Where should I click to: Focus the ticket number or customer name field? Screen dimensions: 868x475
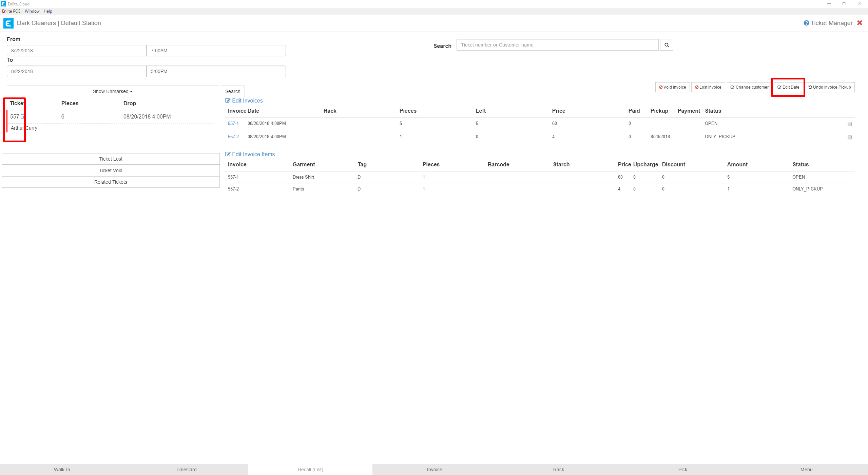pos(557,45)
